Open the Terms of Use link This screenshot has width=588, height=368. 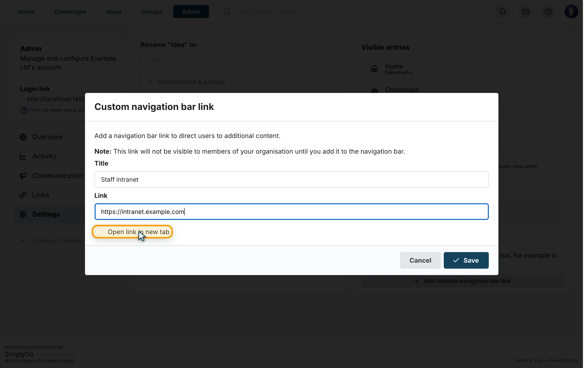coord(529,360)
